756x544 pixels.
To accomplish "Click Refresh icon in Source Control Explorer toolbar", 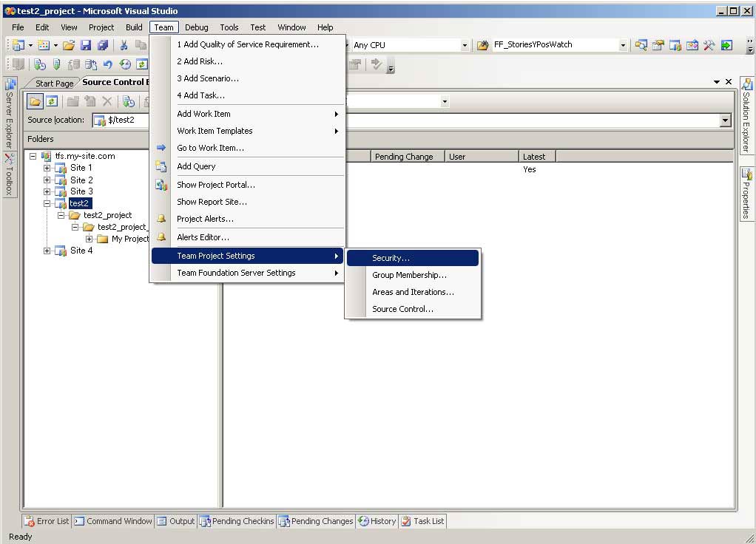I will (x=52, y=102).
